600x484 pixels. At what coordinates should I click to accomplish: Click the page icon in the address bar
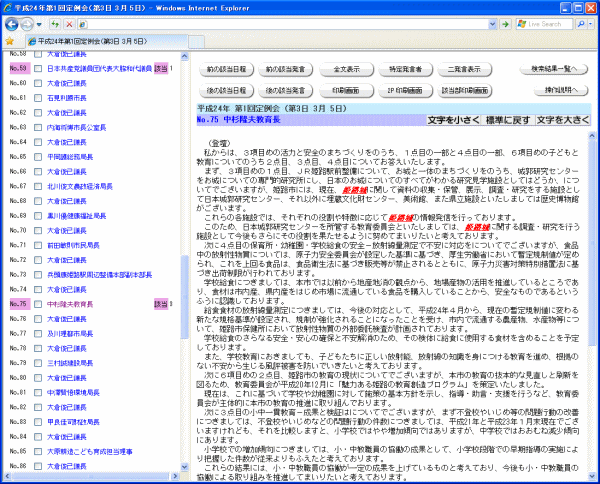click(x=82, y=24)
